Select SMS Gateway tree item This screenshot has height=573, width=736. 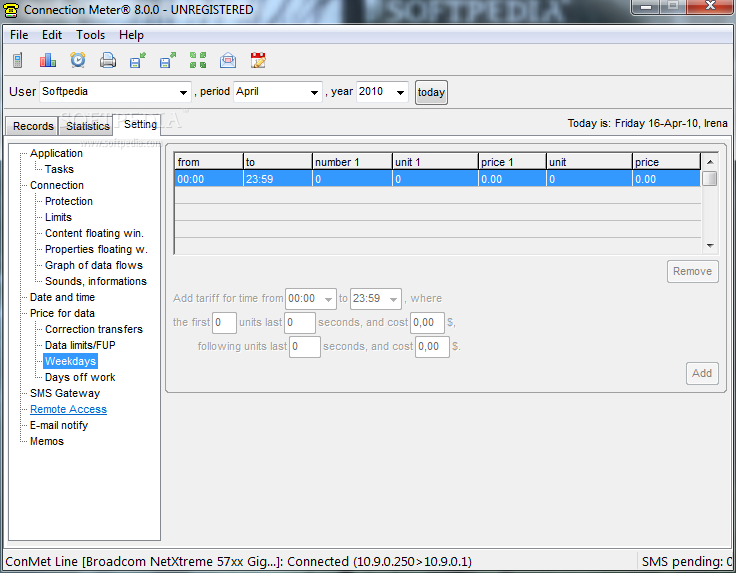click(65, 393)
